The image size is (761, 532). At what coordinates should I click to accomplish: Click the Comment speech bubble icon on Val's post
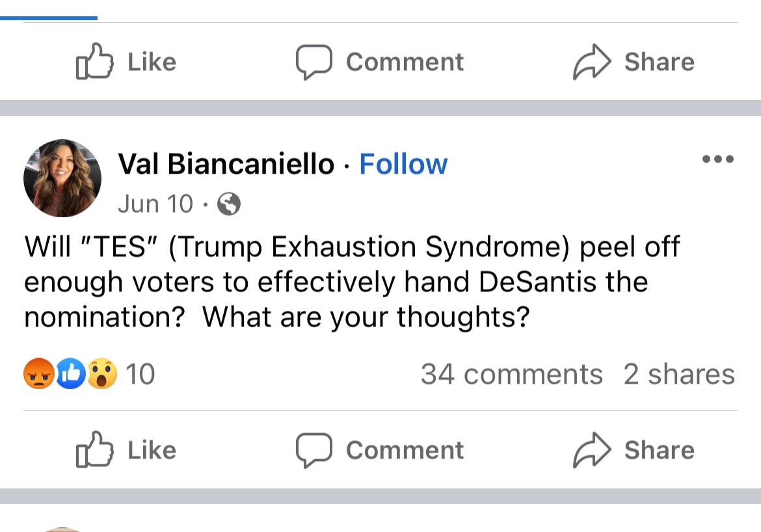tap(314, 449)
